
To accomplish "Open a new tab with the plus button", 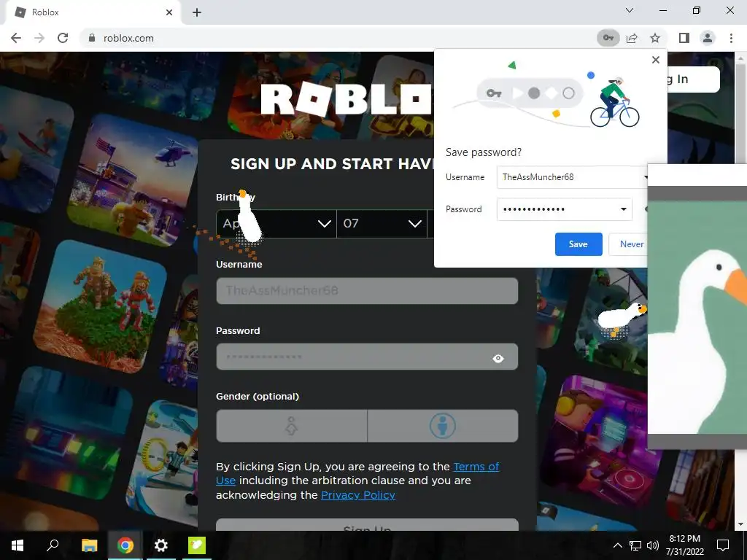I will (197, 12).
